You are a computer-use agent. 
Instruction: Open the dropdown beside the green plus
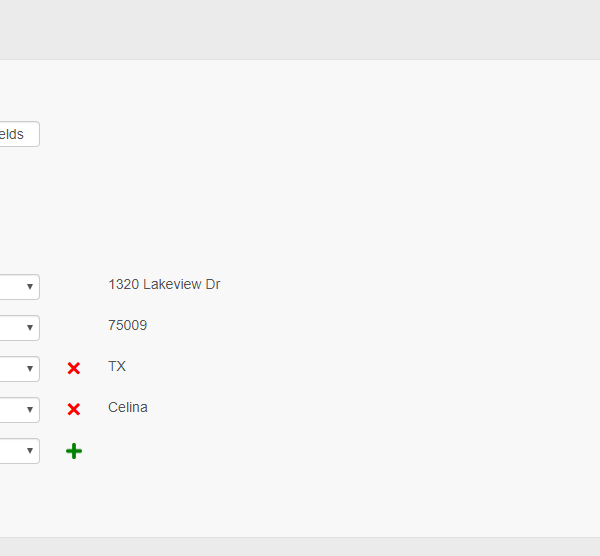18,451
